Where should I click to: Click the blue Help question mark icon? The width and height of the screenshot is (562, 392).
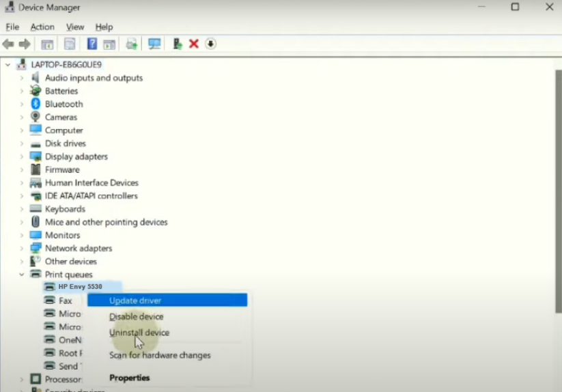coord(92,44)
